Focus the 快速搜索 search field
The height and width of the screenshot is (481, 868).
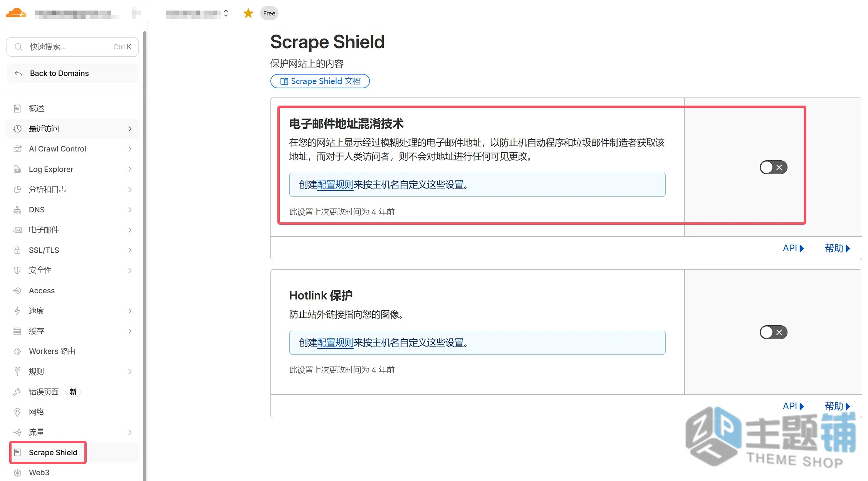pos(72,47)
